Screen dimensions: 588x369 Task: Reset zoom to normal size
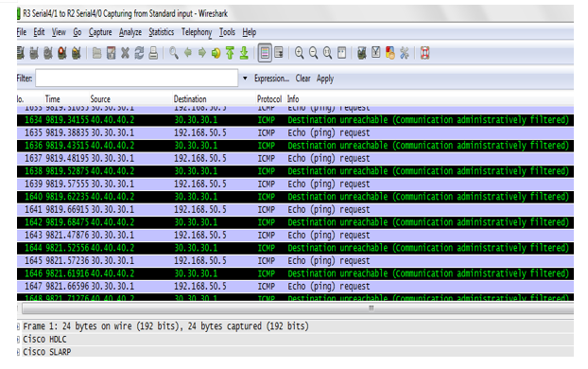point(327,53)
